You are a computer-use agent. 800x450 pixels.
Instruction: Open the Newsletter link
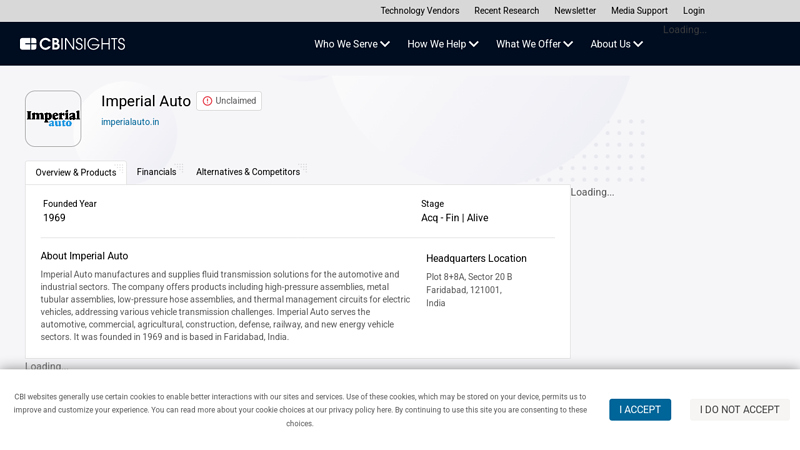(575, 11)
